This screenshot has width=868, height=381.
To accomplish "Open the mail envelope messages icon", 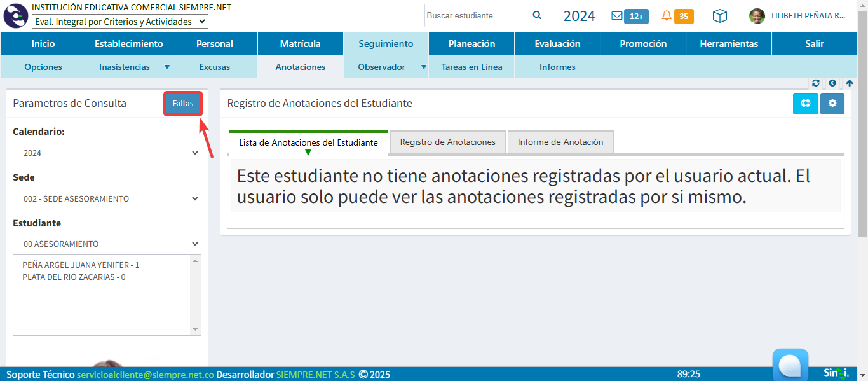I will click(616, 16).
